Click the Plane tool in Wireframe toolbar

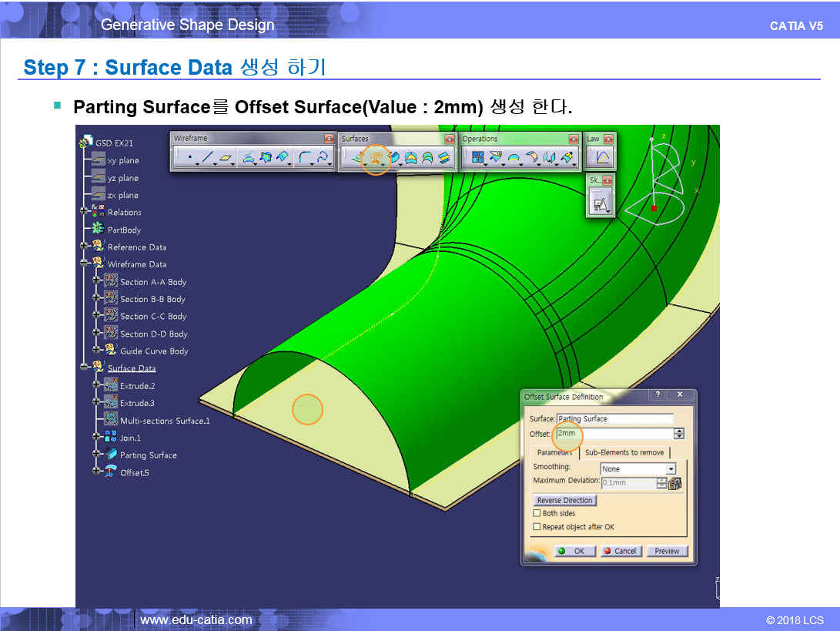226,158
